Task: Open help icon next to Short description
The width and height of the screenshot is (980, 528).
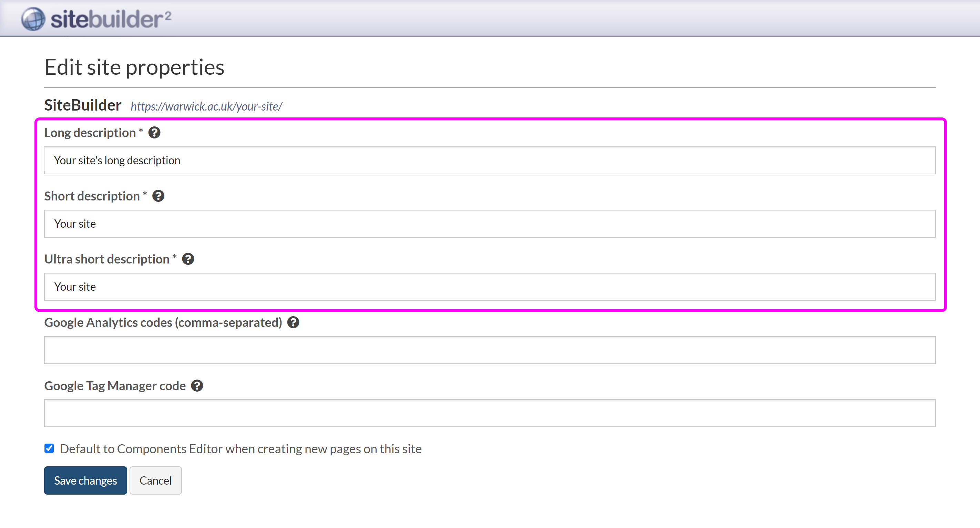Action: click(158, 196)
